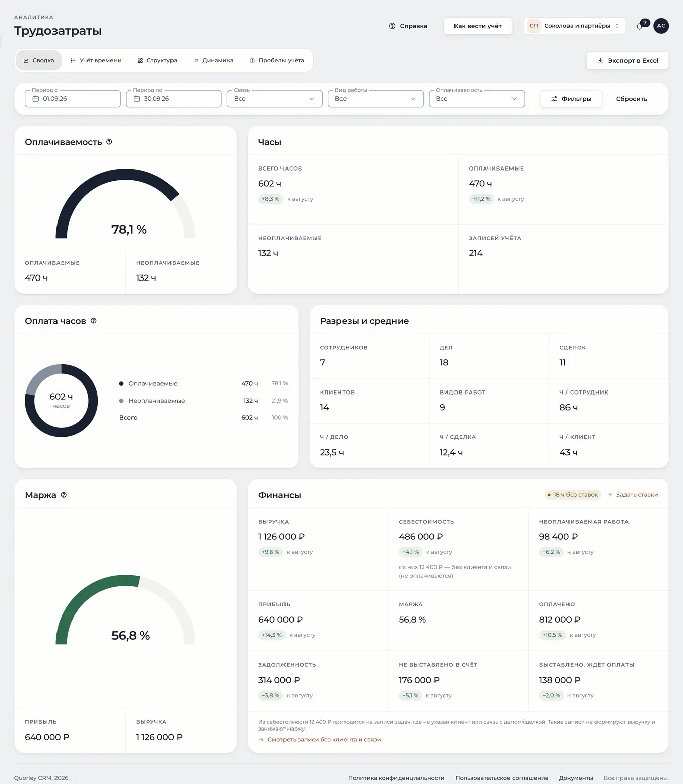Click the СП organization badge
The width and height of the screenshot is (683, 784).
tap(534, 26)
